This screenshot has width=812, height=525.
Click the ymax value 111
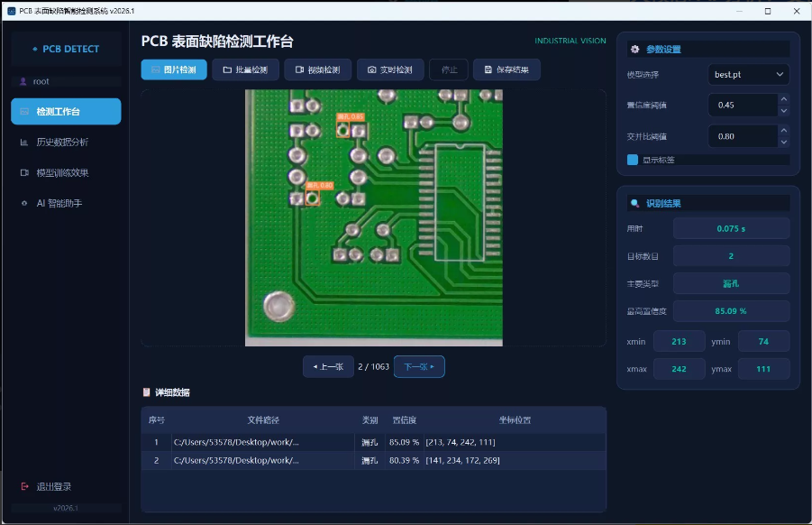click(x=763, y=369)
